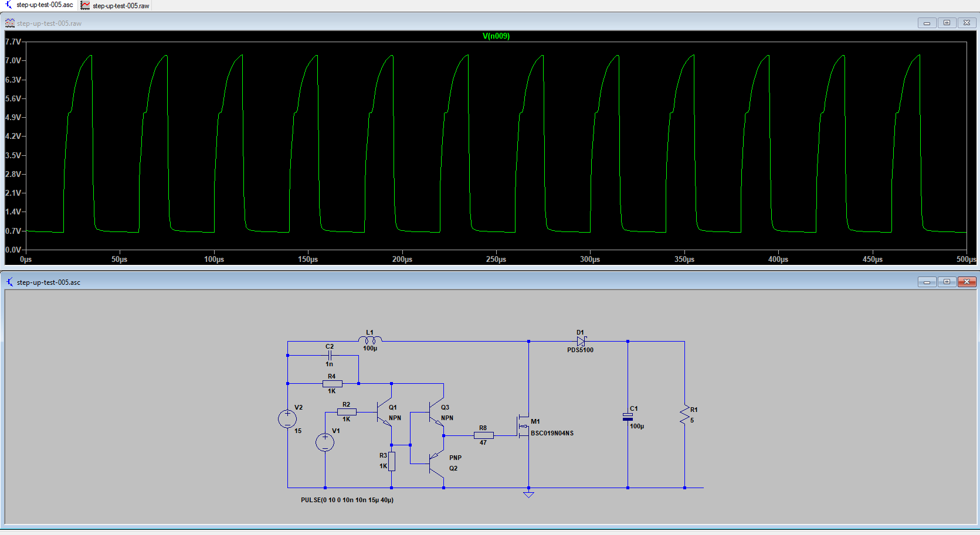Switch to the step-up-test-005.asc tab
Screen dimensions: 980x535
click(x=40, y=5)
